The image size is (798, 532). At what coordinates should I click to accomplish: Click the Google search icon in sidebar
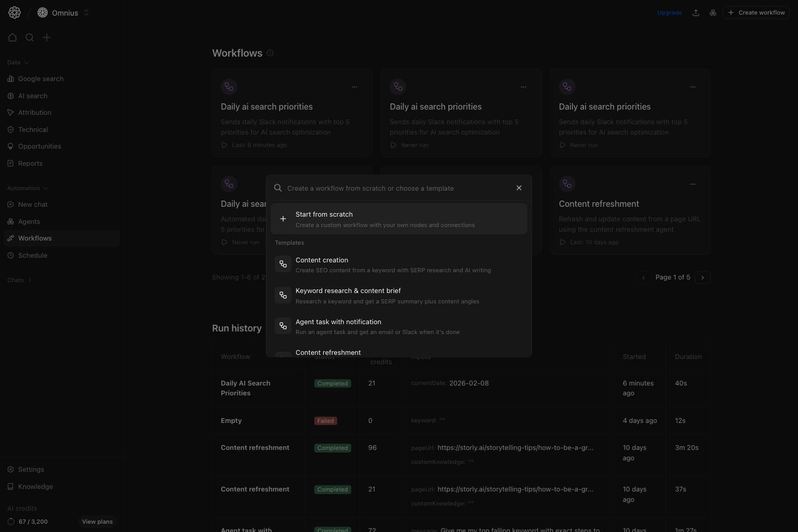[x=11, y=78]
